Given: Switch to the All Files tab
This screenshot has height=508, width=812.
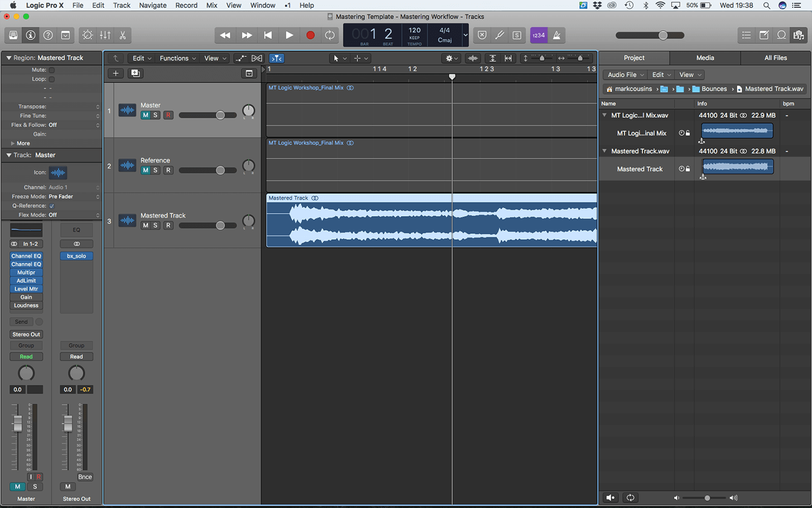Looking at the screenshot, I should coord(775,58).
